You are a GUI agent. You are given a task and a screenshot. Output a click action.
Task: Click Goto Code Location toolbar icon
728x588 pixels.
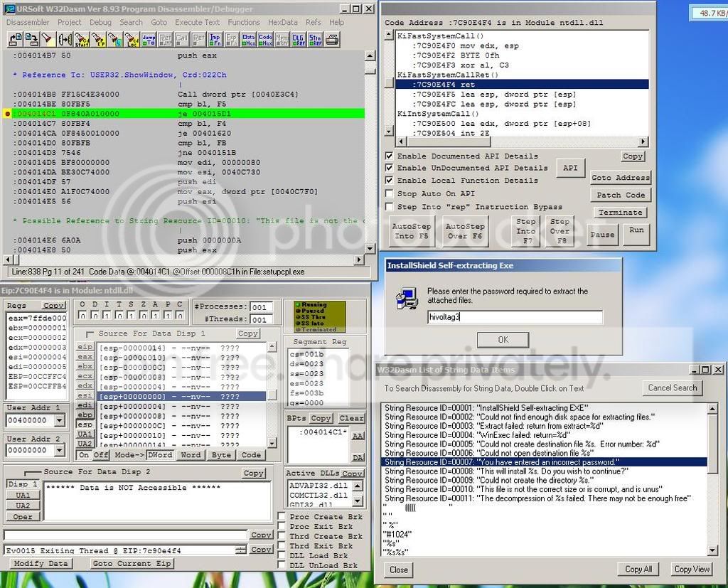(x=132, y=40)
